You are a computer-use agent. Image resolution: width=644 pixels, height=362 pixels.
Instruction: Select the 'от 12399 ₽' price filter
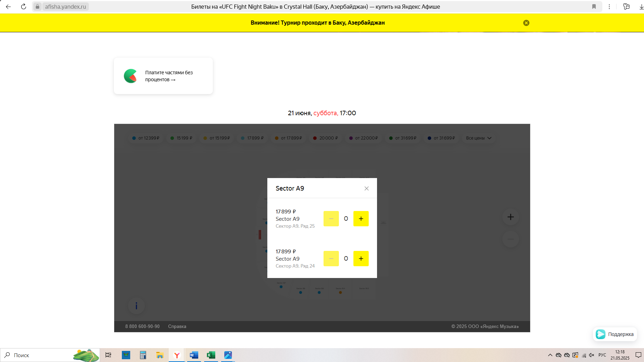146,138
